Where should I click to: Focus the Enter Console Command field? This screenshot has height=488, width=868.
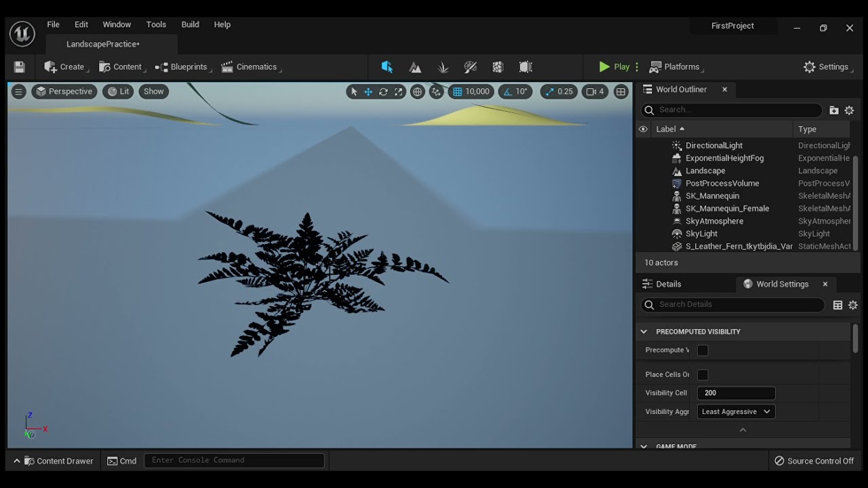click(234, 460)
